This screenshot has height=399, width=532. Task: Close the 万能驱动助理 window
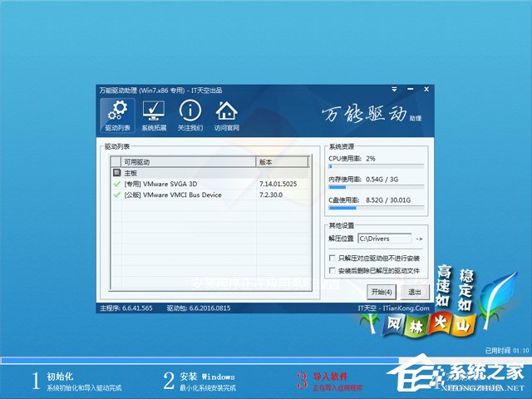[426, 89]
